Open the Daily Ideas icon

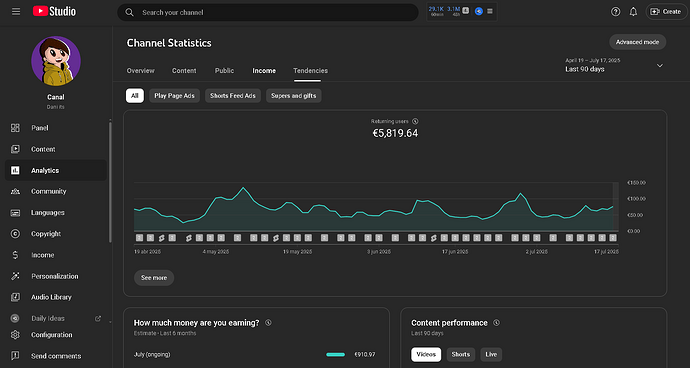(x=15, y=318)
